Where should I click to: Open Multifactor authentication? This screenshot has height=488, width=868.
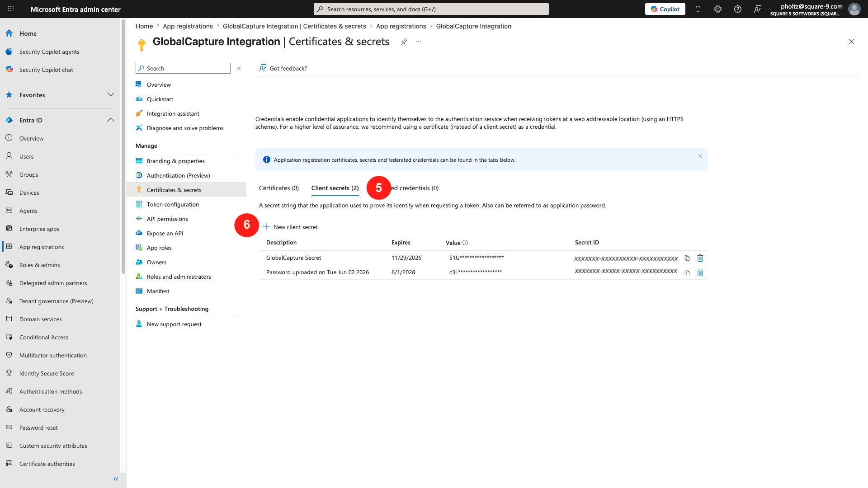(x=53, y=355)
